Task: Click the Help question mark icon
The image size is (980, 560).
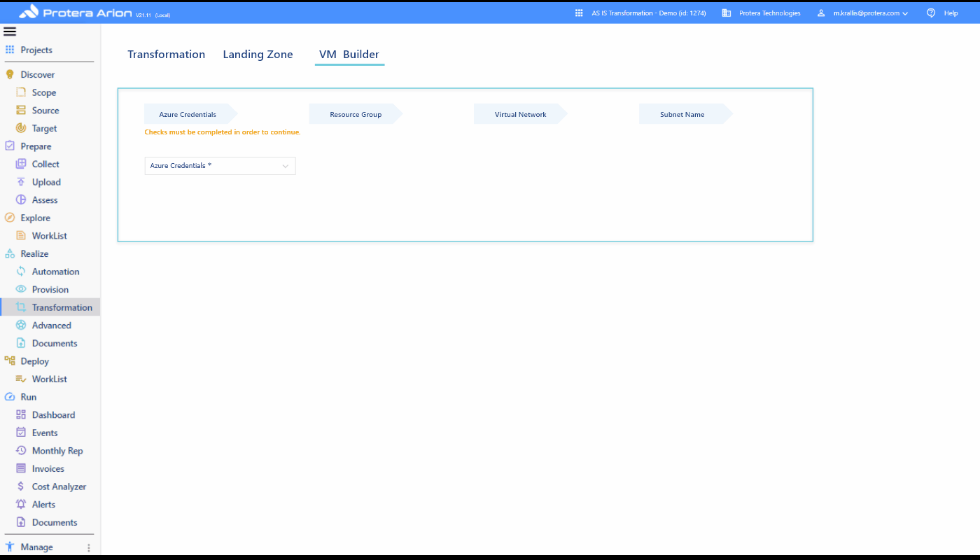Action: 931,13
